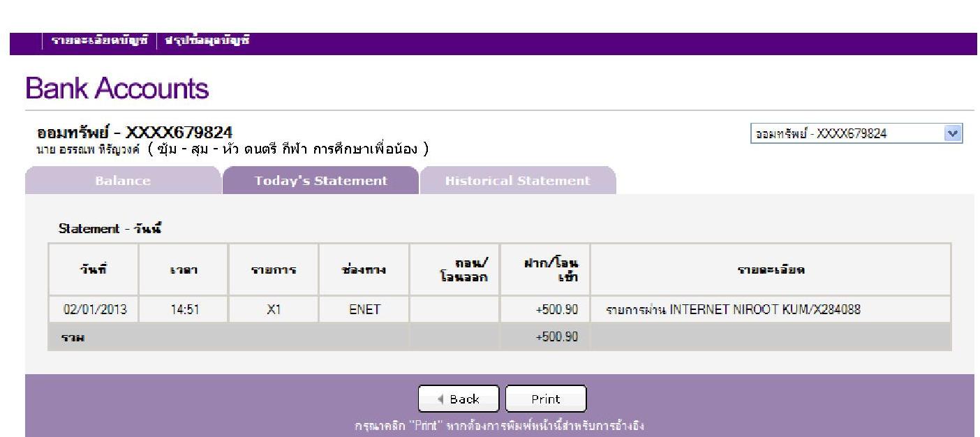Click the เวลา column header
Image resolution: width=980 pixels, height=437 pixels.
coord(184,270)
